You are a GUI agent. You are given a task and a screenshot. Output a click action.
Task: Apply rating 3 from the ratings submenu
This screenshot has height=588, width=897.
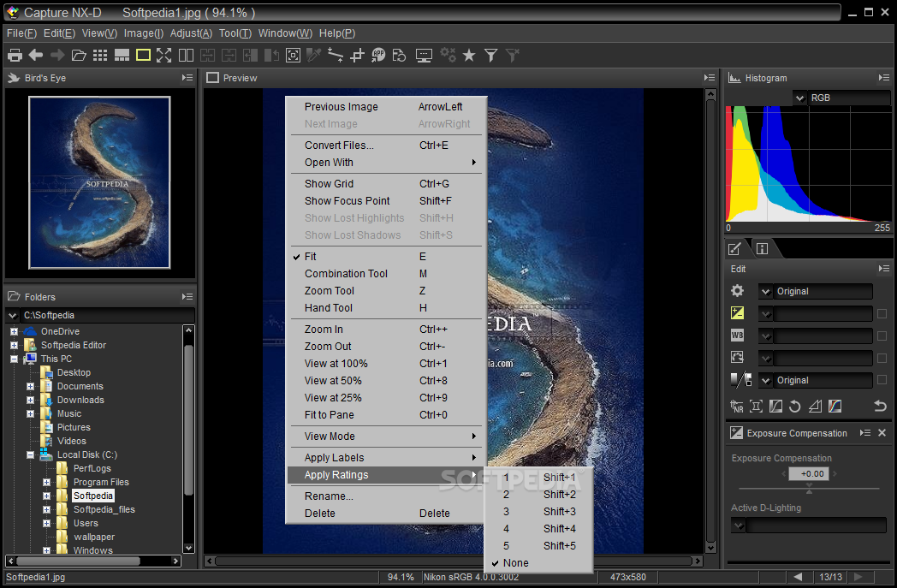click(538, 511)
